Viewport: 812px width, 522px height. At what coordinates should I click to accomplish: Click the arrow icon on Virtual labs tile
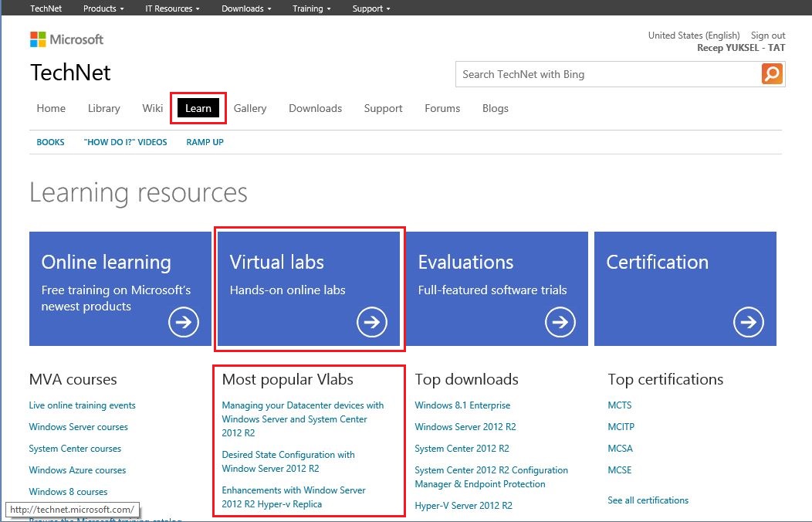coord(372,322)
